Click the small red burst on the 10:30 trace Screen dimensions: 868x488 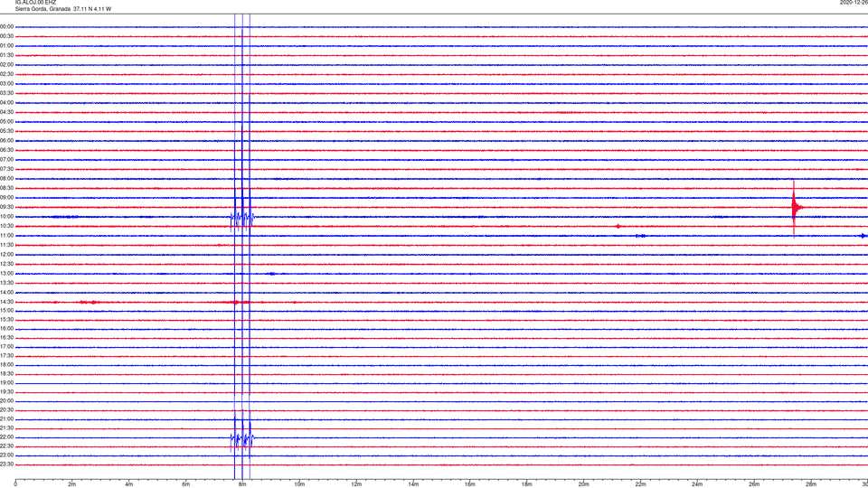618,226
